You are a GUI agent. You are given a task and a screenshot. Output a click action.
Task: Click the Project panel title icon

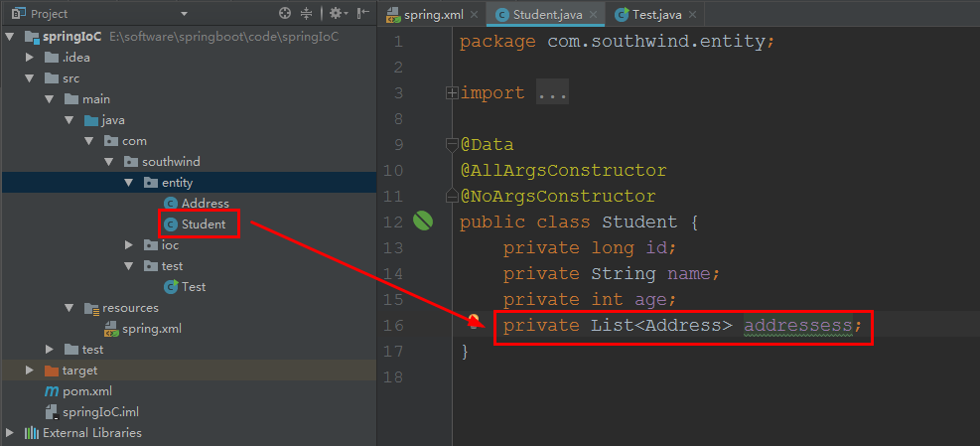[x=19, y=13]
